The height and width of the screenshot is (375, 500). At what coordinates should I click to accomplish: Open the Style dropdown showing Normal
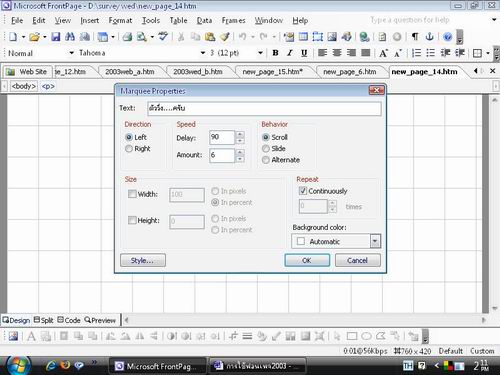(72, 53)
